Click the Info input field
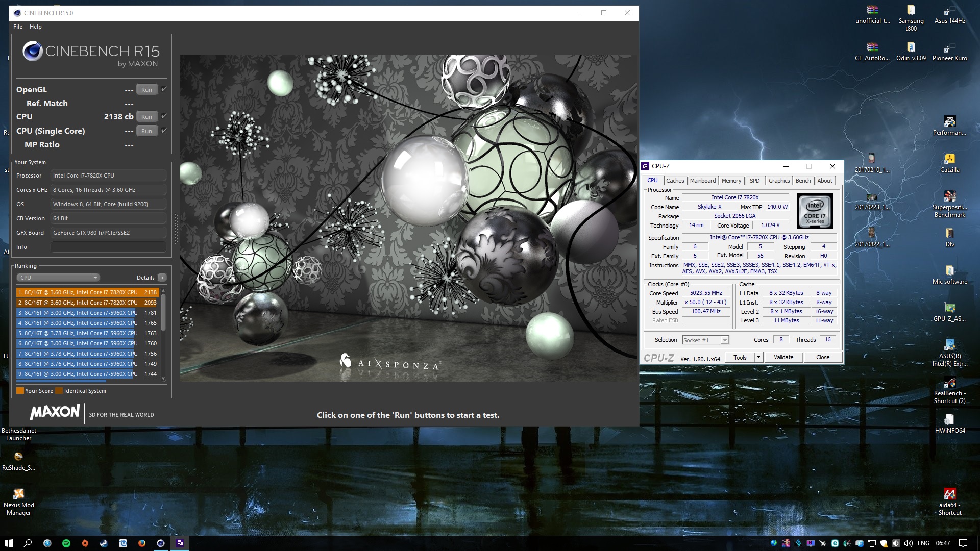The height and width of the screenshot is (551, 980). pos(108,247)
